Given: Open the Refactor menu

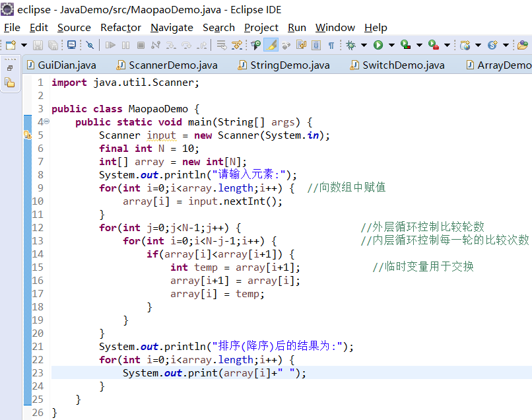Looking at the screenshot, I should tap(121, 28).
